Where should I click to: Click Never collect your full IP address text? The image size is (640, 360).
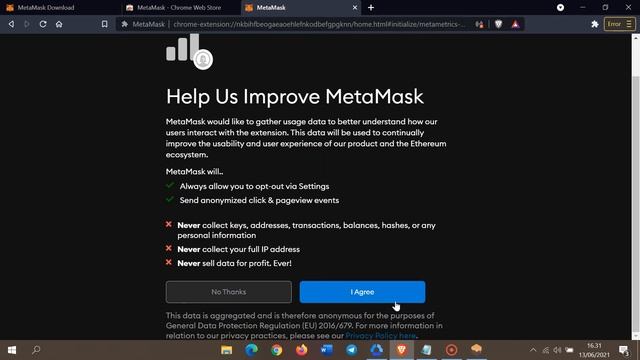(x=238, y=249)
